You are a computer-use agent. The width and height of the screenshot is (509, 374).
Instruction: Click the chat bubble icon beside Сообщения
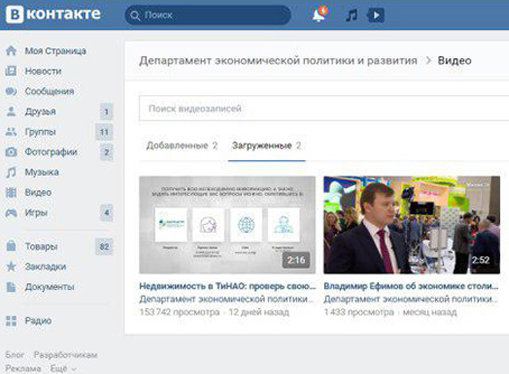pyautogui.click(x=11, y=91)
